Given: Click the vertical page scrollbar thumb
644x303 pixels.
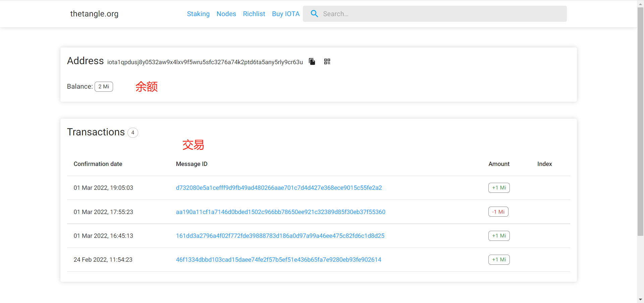Looking at the screenshot, I should tap(640, 121).
